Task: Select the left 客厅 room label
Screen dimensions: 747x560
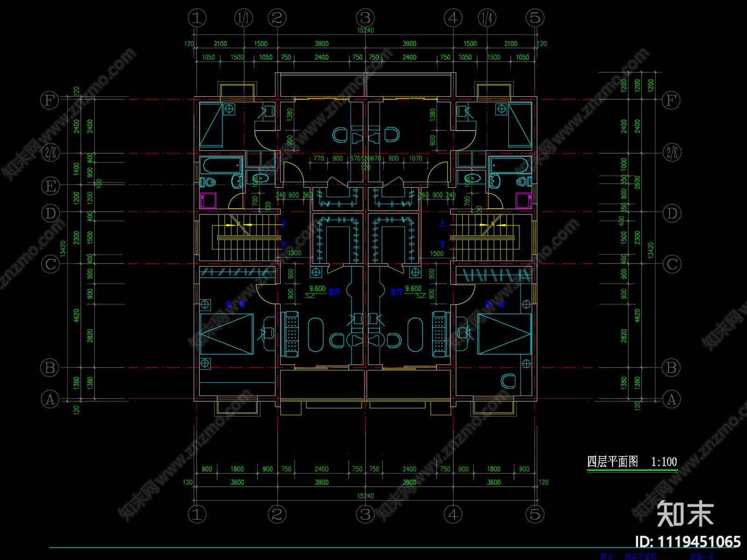Action: pyautogui.click(x=334, y=292)
